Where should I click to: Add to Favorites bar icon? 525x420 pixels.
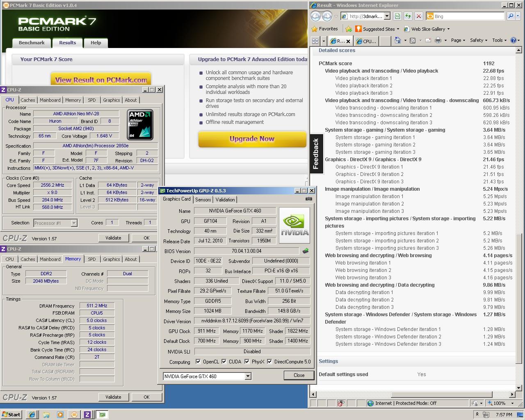tap(348, 29)
